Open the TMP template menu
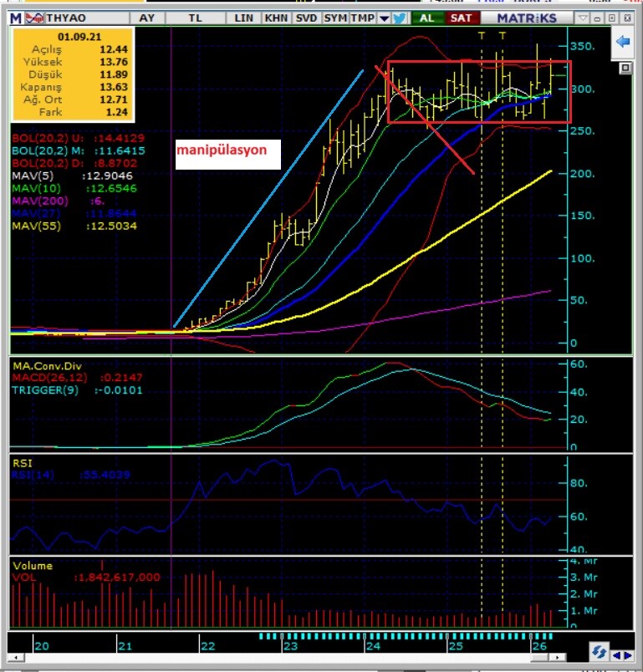 tap(363, 18)
